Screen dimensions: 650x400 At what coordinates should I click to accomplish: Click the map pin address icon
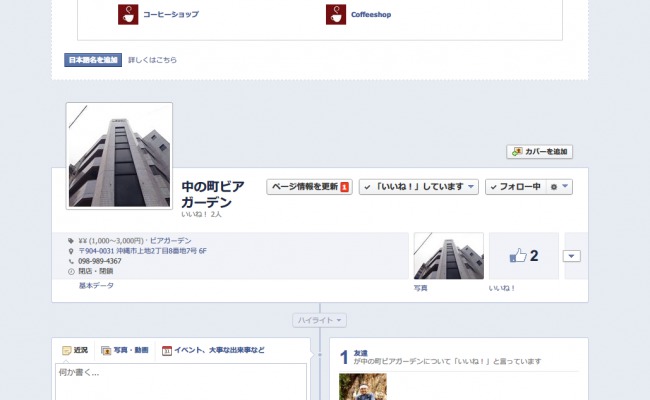[71, 251]
